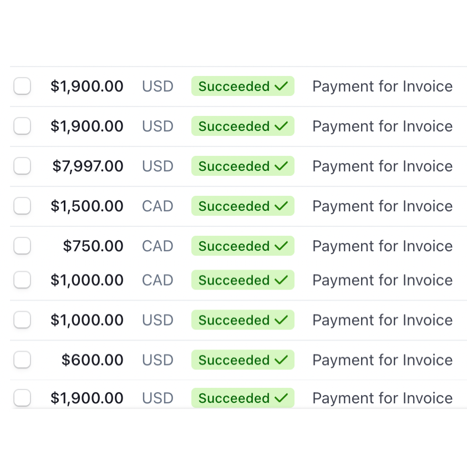
Task: Select the $7,997.00 payment checkbox
Action: coord(22,166)
